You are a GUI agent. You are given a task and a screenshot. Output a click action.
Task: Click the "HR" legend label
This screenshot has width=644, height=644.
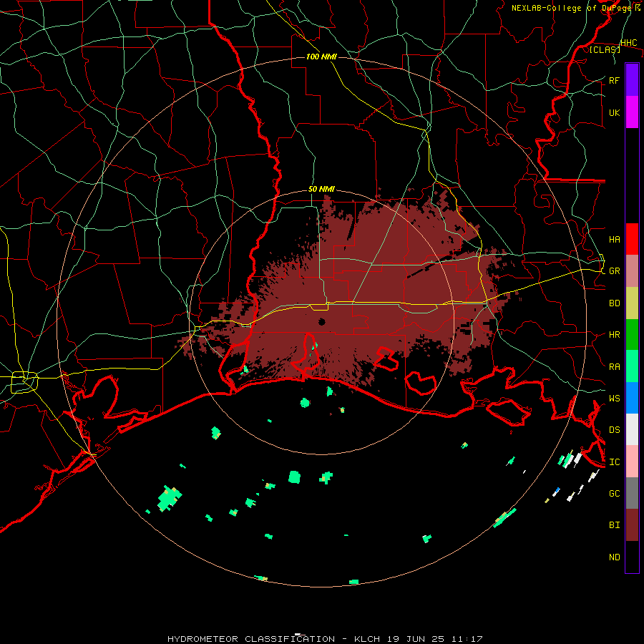click(614, 335)
